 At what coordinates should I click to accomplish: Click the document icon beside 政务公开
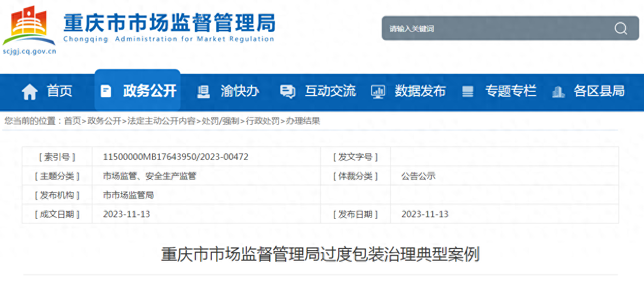pos(106,91)
